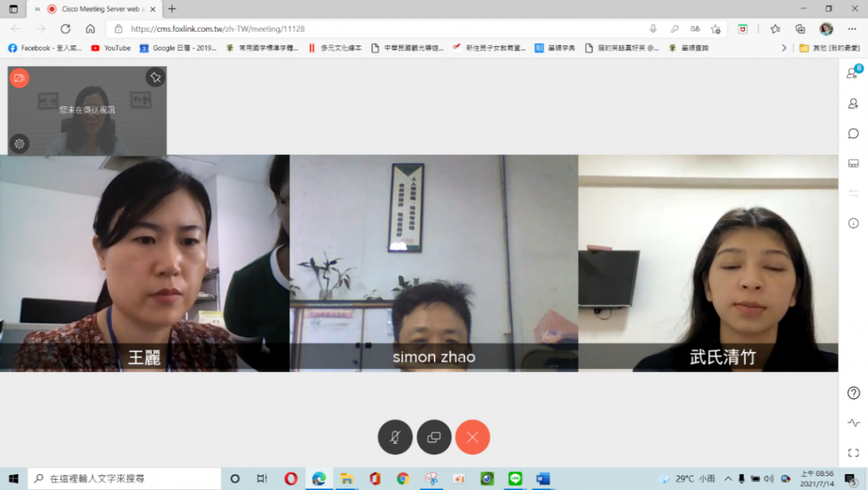Turn on camera in self-view
Image resolution: width=868 pixels, height=490 pixels.
click(x=20, y=78)
